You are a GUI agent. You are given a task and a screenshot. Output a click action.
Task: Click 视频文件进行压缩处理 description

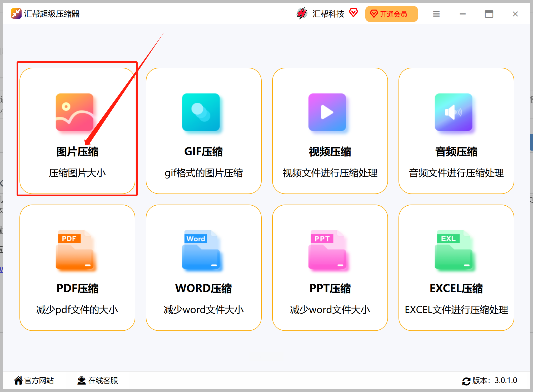coord(330,173)
